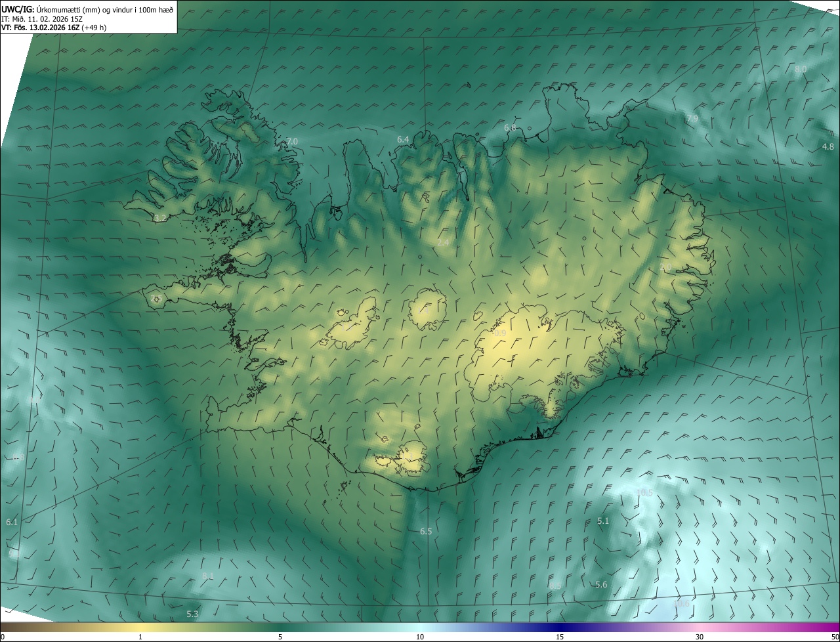840x642 pixels.
Task: Click the 5.1 value label
Action: point(603,521)
